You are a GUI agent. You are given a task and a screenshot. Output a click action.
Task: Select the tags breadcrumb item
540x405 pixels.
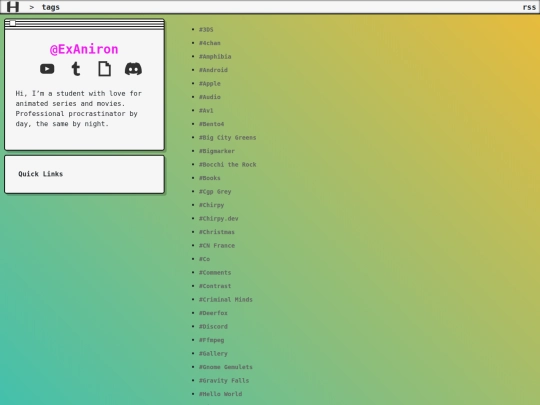pos(51,7)
